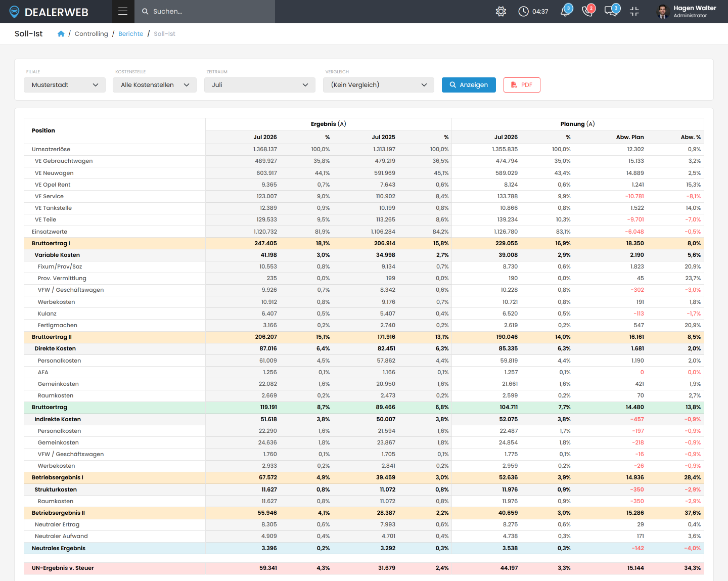Open the Filiale dropdown Musterstadt

pos(65,85)
